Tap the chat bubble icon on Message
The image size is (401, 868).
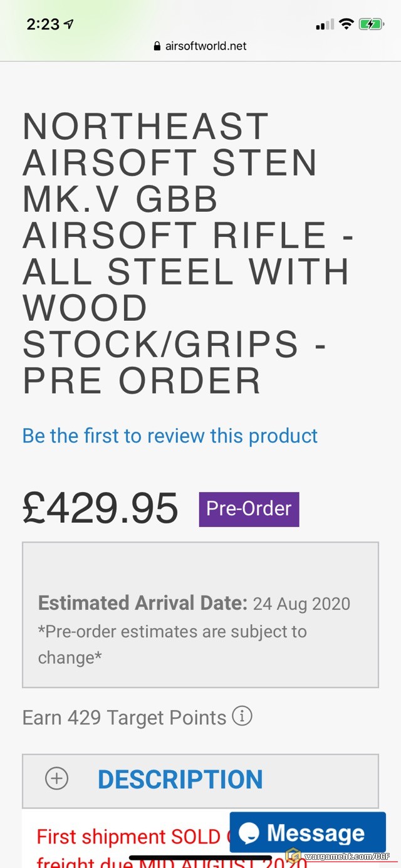coord(249,833)
